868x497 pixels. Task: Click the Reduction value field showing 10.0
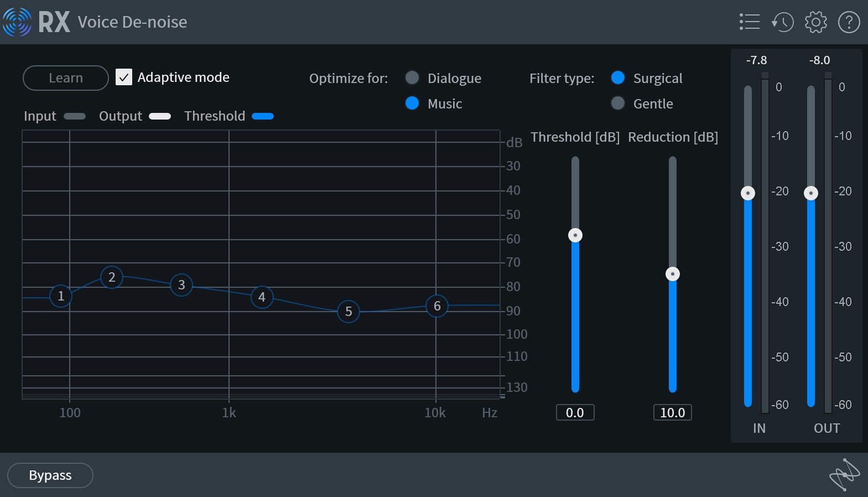pyautogui.click(x=673, y=412)
